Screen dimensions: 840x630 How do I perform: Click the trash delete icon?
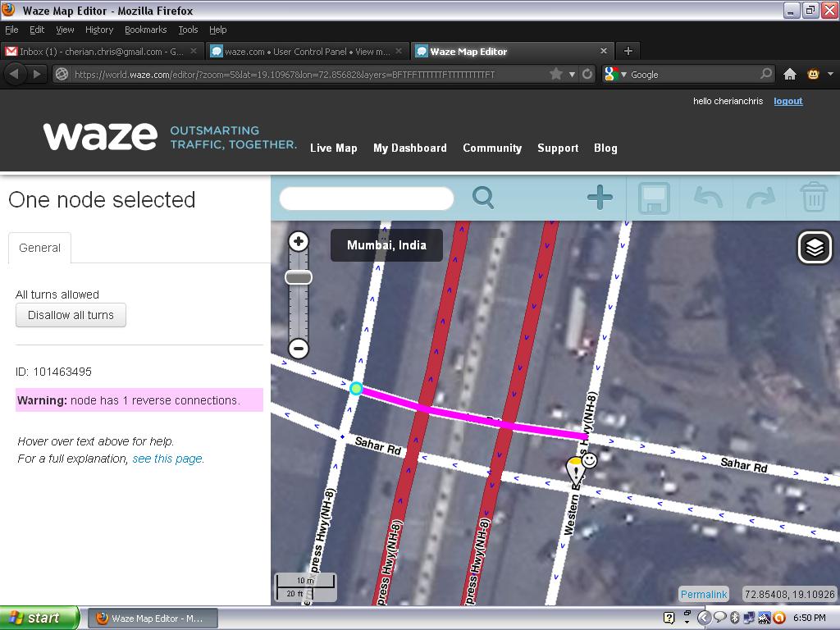813,199
